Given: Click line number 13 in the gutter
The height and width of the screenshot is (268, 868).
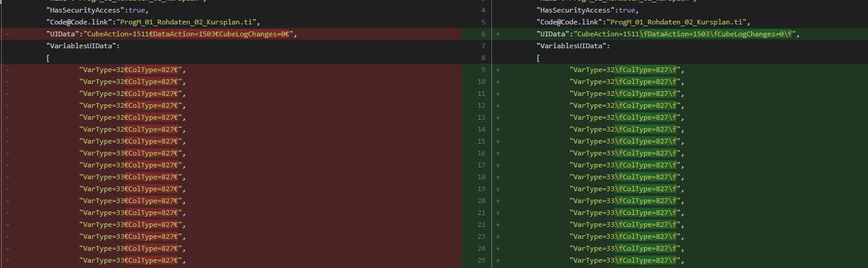Looking at the screenshot, I should point(481,117).
